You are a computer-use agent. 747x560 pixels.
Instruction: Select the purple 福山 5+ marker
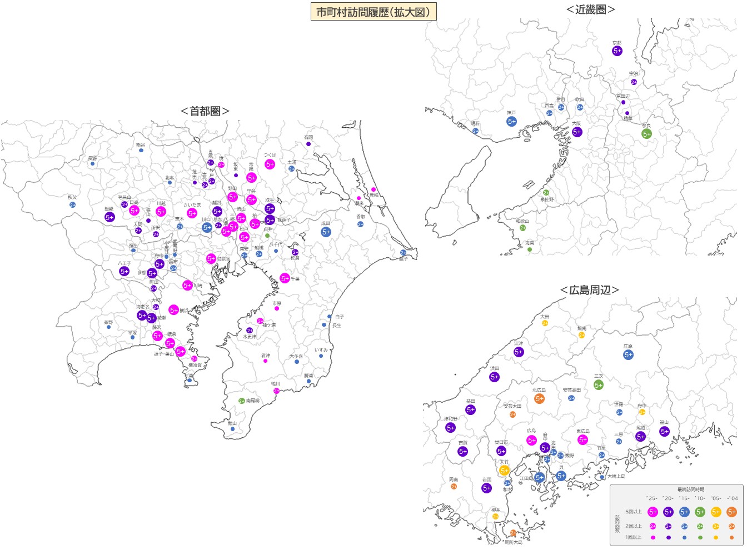(664, 432)
